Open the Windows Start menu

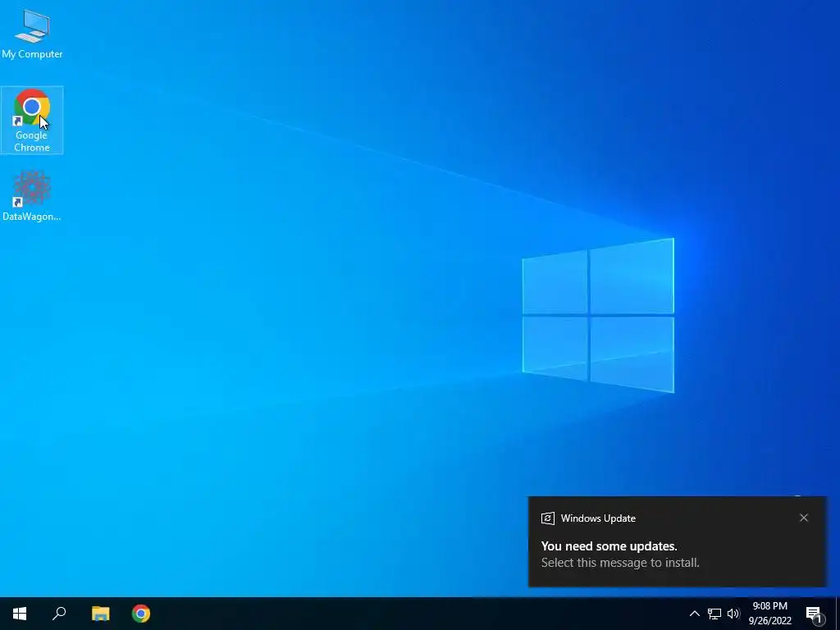coord(20,614)
